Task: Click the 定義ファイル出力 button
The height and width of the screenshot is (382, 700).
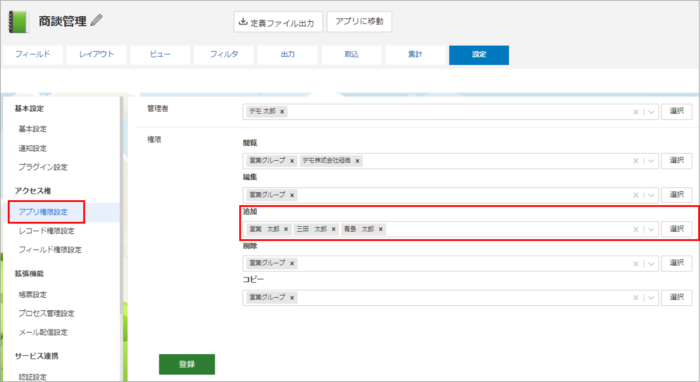Action: (278, 22)
